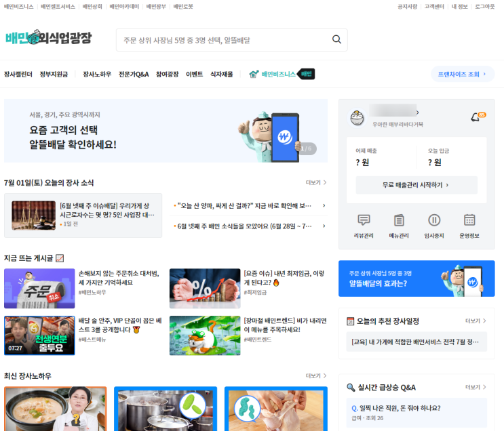This screenshot has height=431, width=504.
Task: Click the 배민비즈니스 house icon
Action: pyautogui.click(x=254, y=74)
